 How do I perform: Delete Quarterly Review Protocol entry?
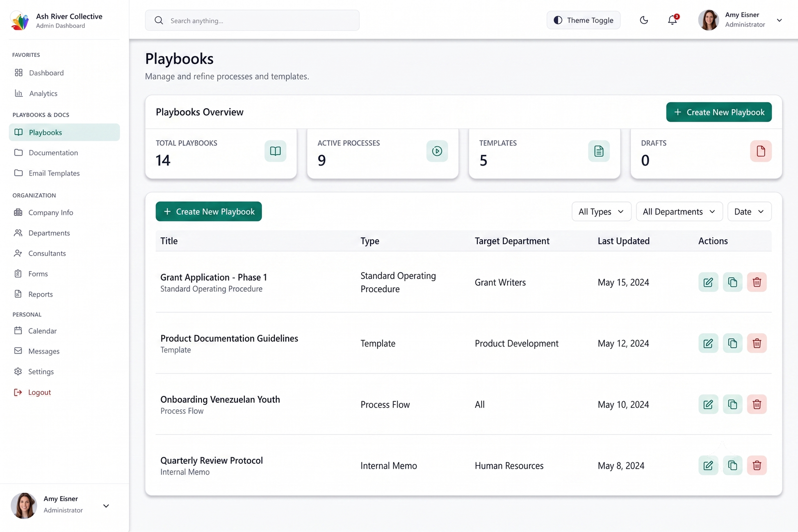coord(757,465)
